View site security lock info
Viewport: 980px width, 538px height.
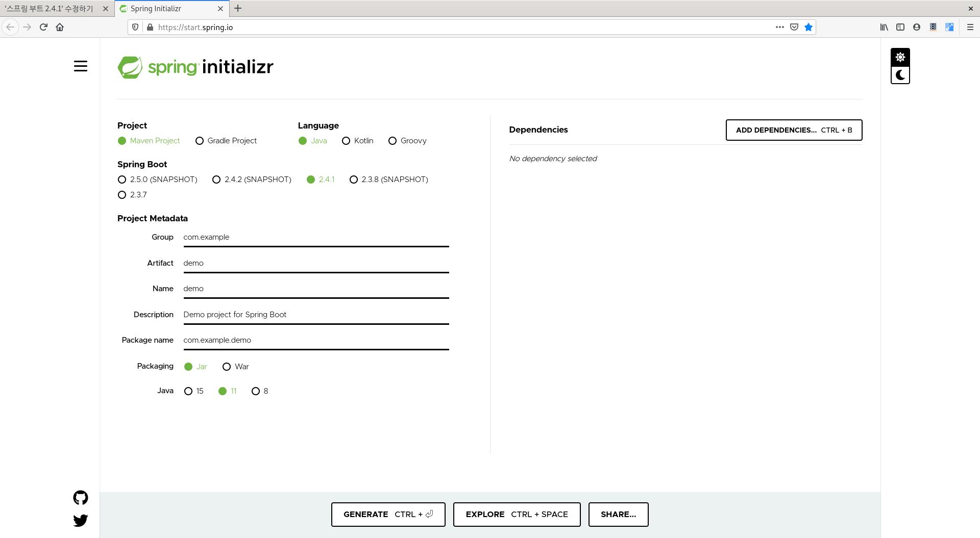tap(150, 27)
